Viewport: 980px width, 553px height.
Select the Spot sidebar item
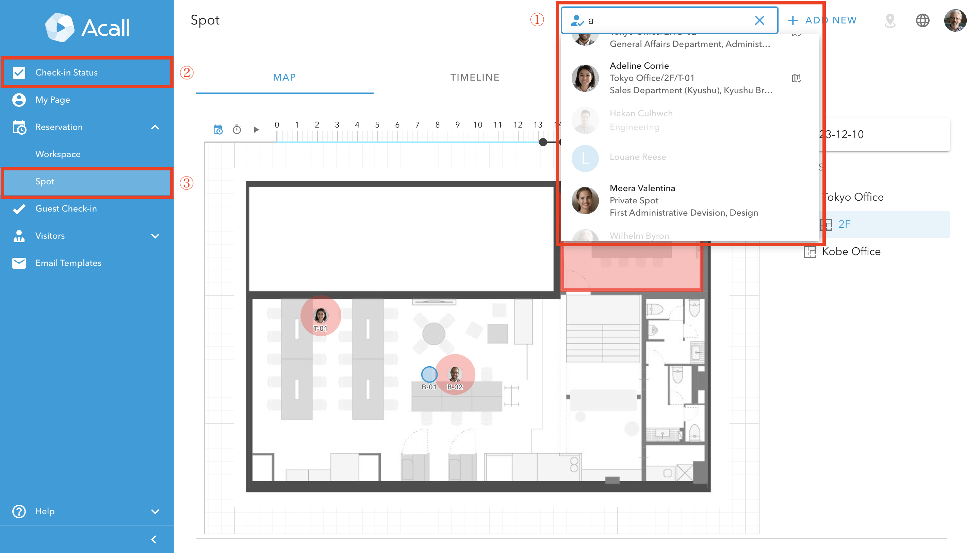tap(87, 181)
